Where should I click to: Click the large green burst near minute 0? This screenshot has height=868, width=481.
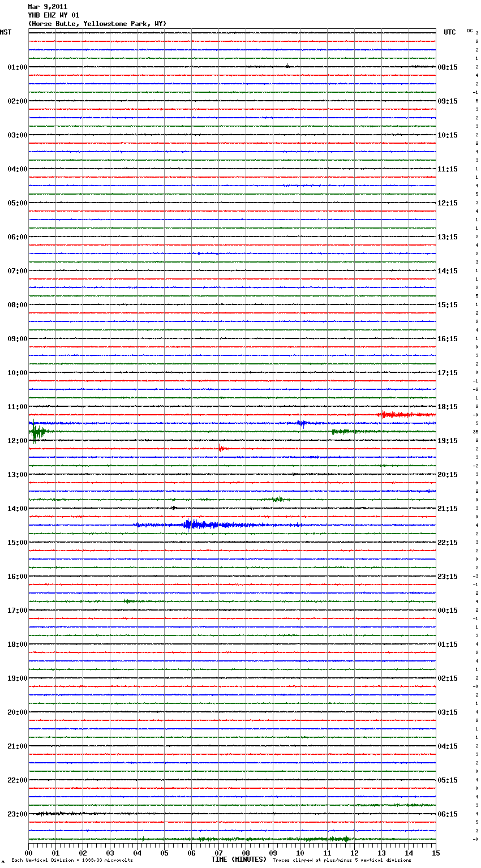pyautogui.click(x=36, y=433)
